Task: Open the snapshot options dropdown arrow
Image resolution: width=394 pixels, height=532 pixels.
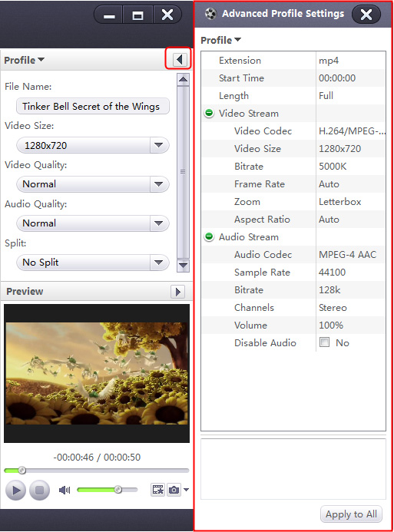Action: click(x=186, y=490)
